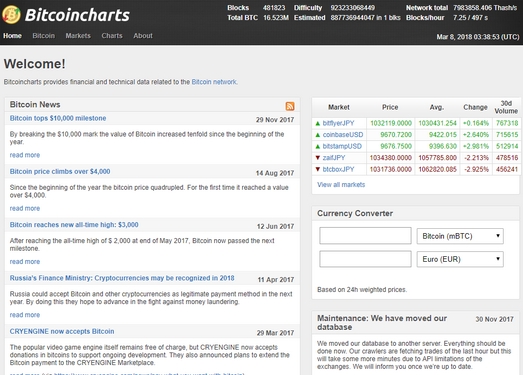Click the Currency Converter heading
The height and width of the screenshot is (375, 523).
[355, 214]
